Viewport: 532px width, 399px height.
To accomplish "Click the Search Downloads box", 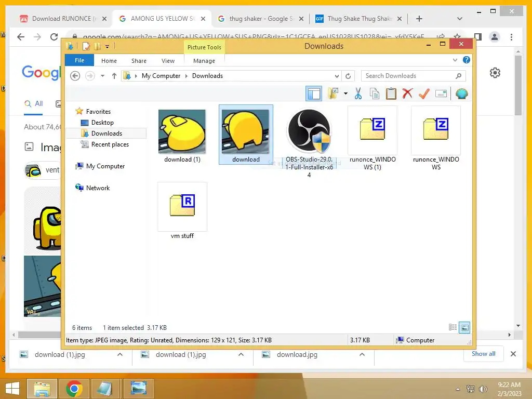I will point(413,76).
